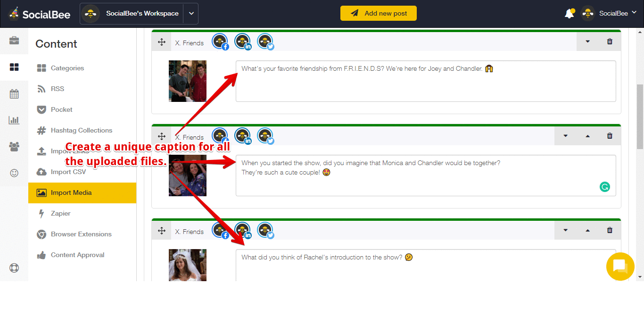Viewport: 644px width, 309px height.
Task: Click move handle of Monica and Chandler post
Action: (x=162, y=136)
